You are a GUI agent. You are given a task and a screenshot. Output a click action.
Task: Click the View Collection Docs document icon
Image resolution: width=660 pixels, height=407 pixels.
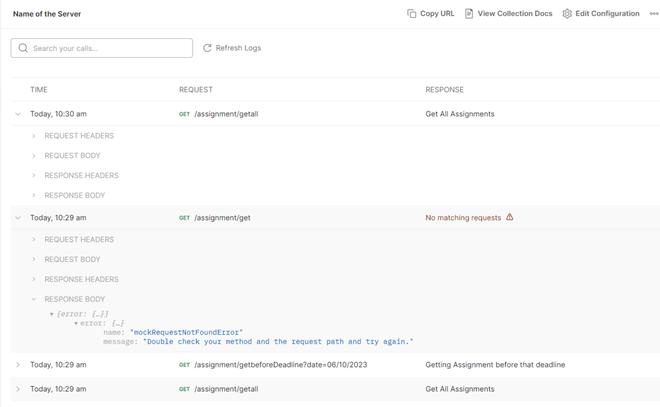point(469,14)
